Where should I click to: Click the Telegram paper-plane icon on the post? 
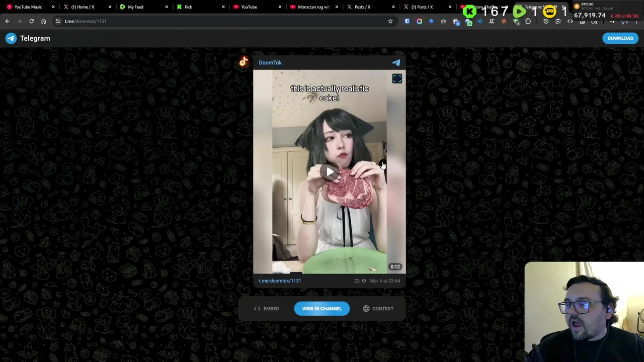(x=396, y=62)
